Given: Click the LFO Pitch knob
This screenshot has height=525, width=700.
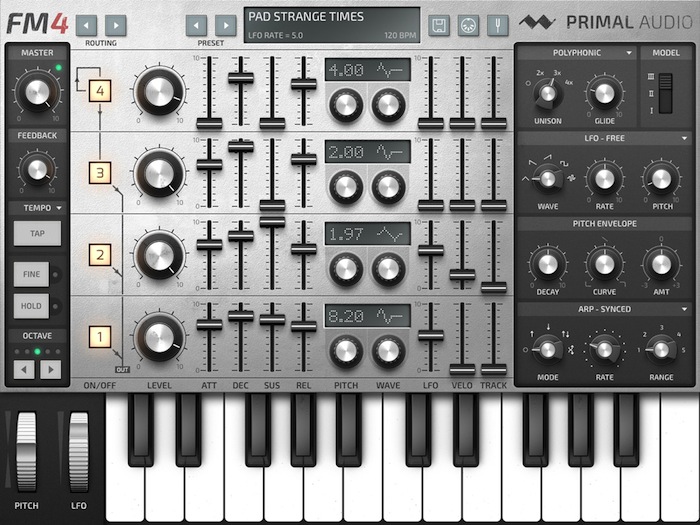Looking at the screenshot, I should tap(661, 179).
